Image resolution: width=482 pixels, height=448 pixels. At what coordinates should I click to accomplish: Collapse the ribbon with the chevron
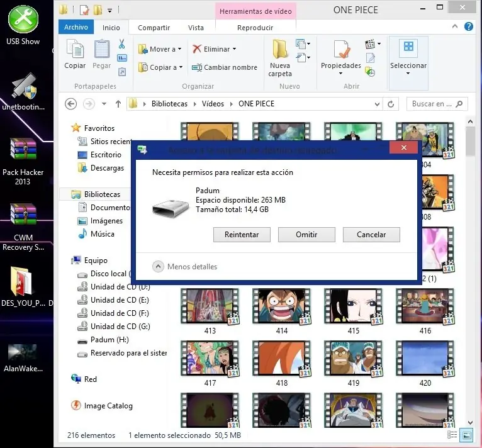(455, 26)
